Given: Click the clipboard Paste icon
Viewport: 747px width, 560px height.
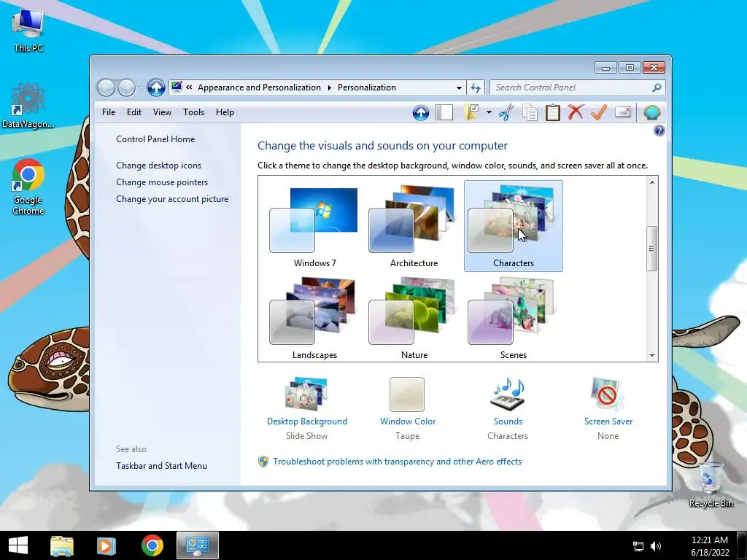Looking at the screenshot, I should (553, 113).
